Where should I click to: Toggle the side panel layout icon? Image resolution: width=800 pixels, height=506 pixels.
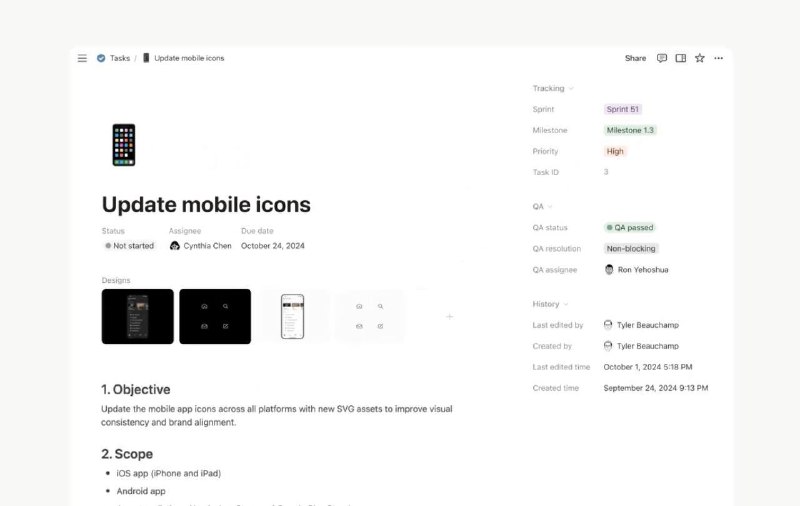681,58
